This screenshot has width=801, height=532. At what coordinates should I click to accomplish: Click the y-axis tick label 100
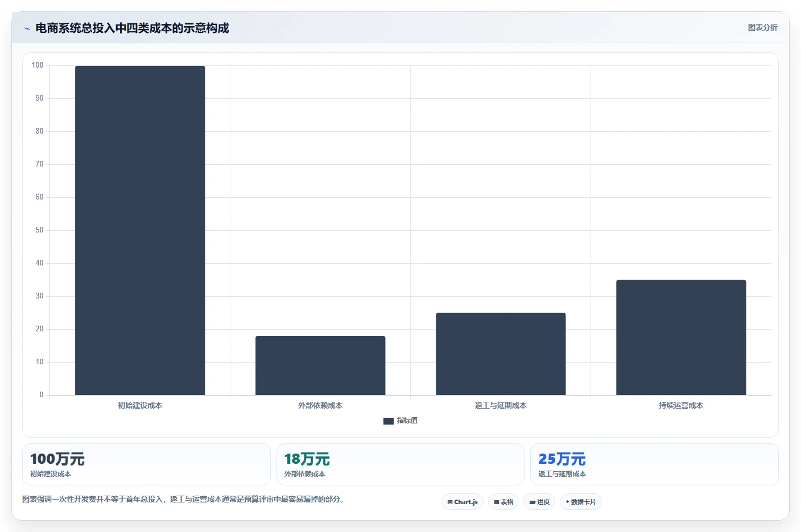point(38,65)
